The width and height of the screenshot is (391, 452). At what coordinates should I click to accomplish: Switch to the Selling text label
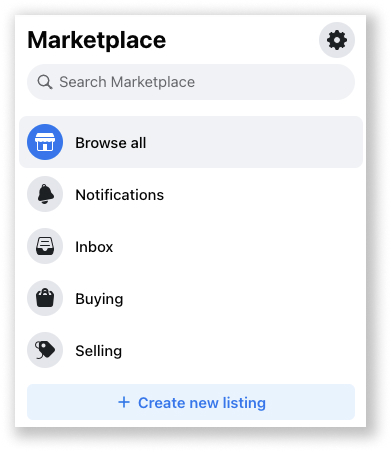[99, 351]
